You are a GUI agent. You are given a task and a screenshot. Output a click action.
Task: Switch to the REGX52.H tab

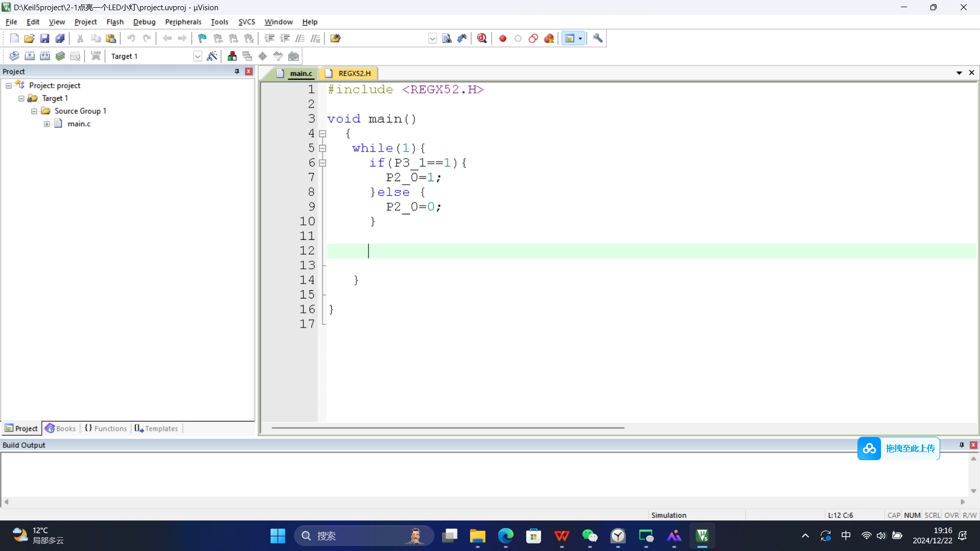click(354, 73)
